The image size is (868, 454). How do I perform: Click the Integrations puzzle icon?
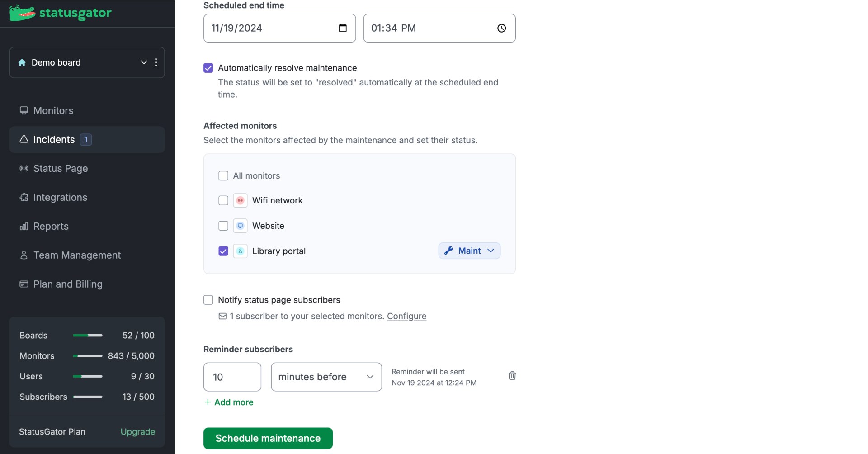tap(24, 197)
